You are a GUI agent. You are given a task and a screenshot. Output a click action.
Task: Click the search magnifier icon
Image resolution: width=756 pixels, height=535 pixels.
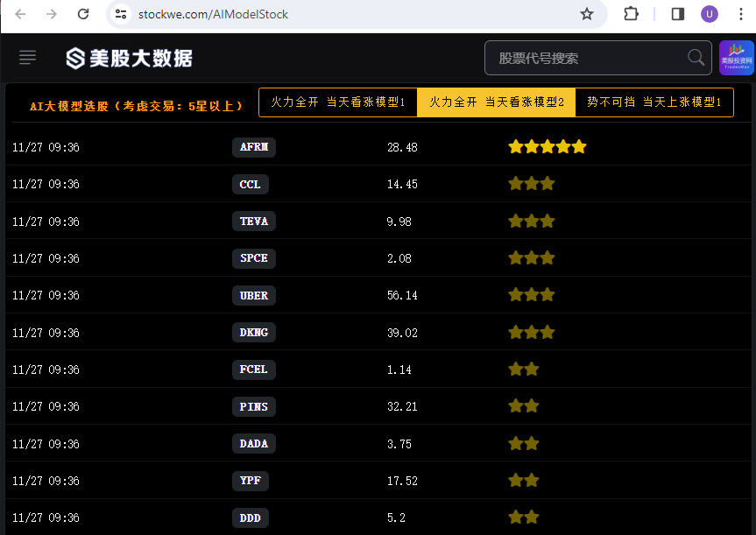click(x=696, y=58)
